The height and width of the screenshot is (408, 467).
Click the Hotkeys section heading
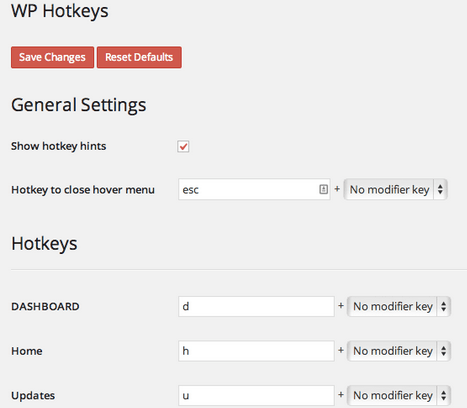pyautogui.click(x=44, y=244)
